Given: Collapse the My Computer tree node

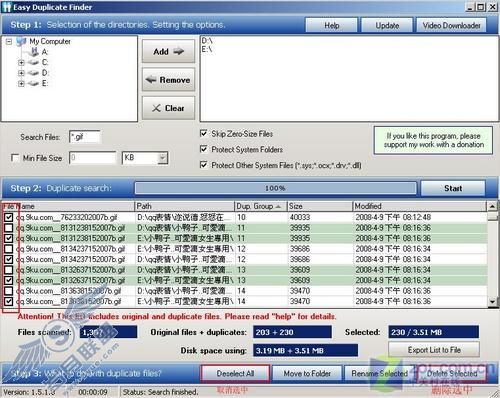Looking at the screenshot, I should [x=9, y=42].
